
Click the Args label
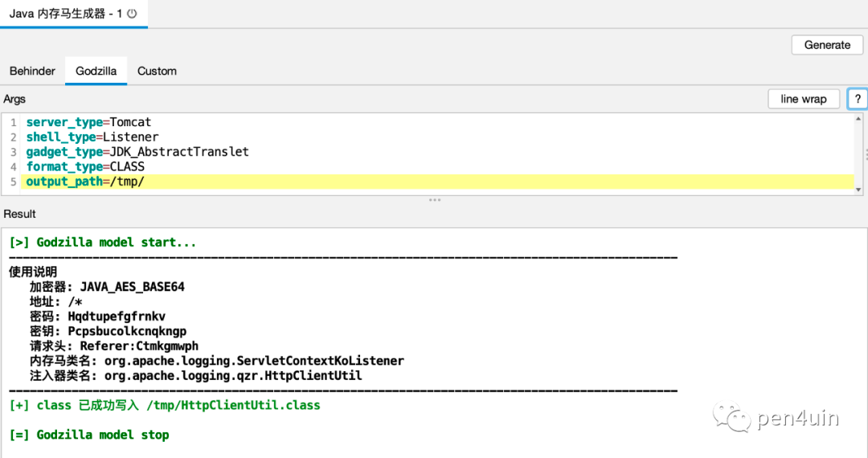(x=14, y=99)
